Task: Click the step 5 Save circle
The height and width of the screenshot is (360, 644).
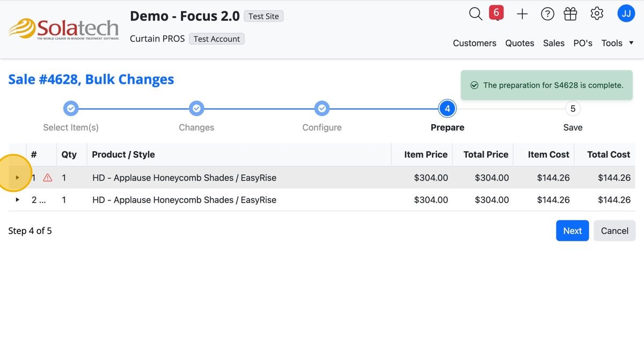Action: click(x=573, y=109)
